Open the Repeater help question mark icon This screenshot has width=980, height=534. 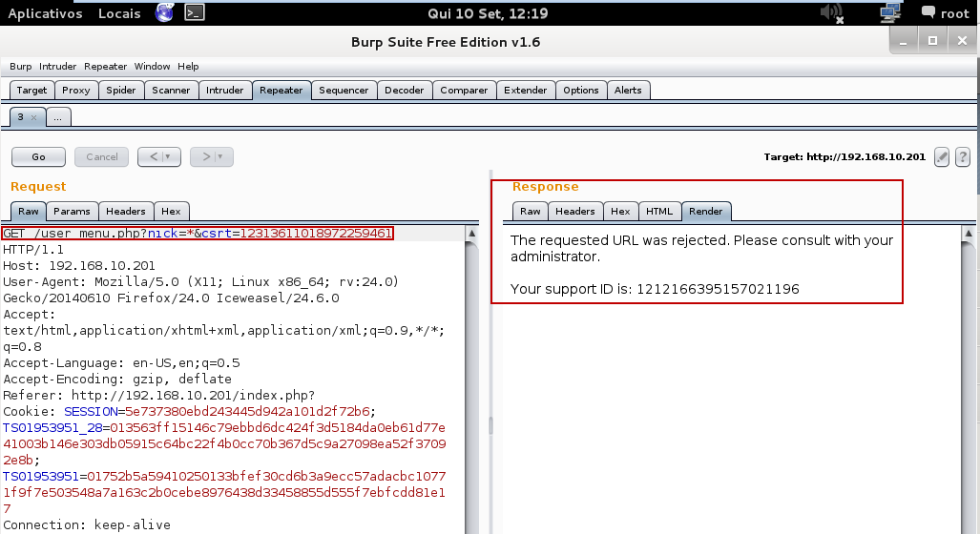(x=962, y=157)
